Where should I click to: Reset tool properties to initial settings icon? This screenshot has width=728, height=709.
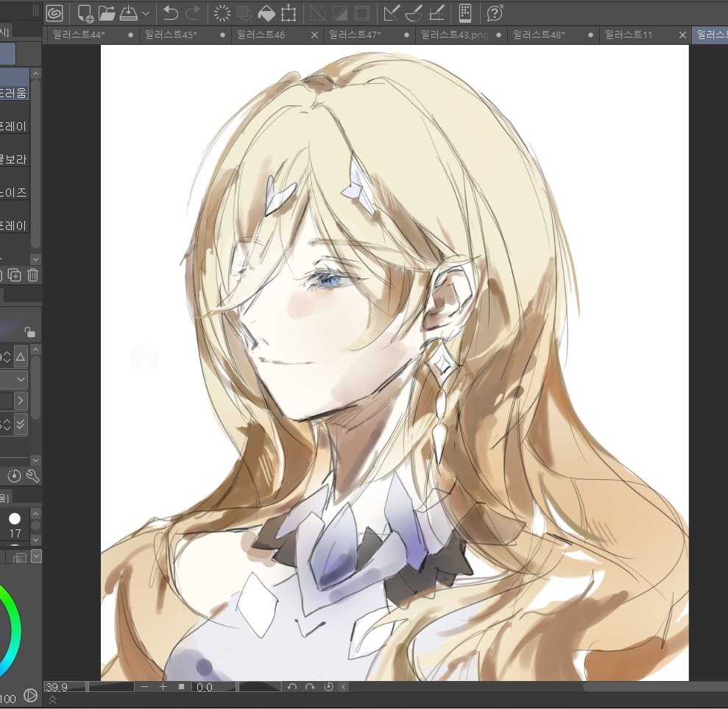click(15, 476)
